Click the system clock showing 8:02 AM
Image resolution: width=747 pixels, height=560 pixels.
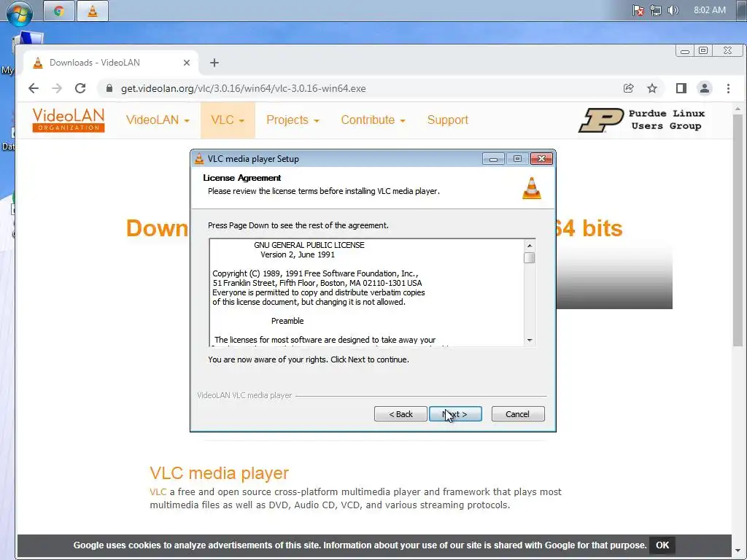[x=709, y=10]
